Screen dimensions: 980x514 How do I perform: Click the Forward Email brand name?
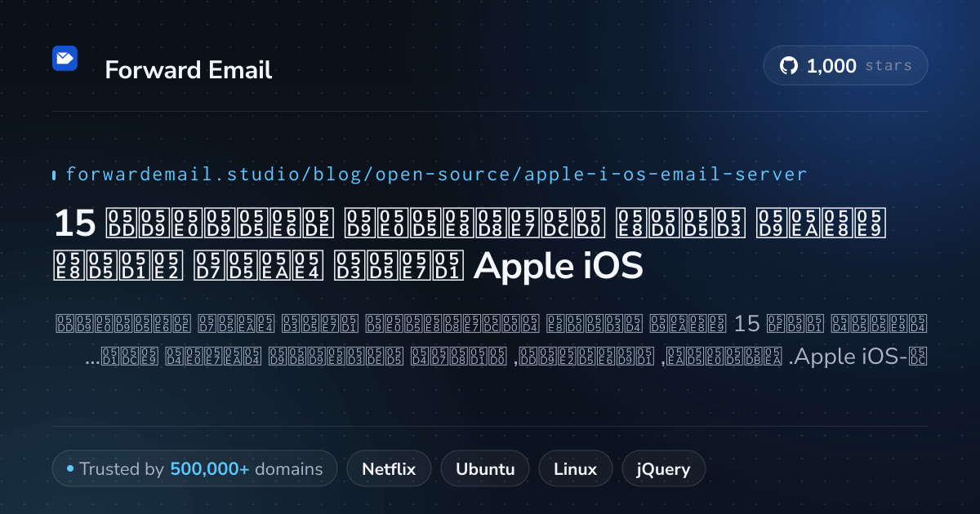[188, 70]
